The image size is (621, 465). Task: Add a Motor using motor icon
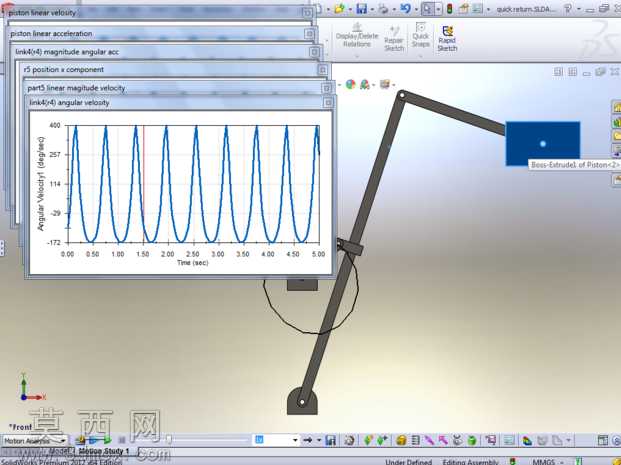[401, 440]
